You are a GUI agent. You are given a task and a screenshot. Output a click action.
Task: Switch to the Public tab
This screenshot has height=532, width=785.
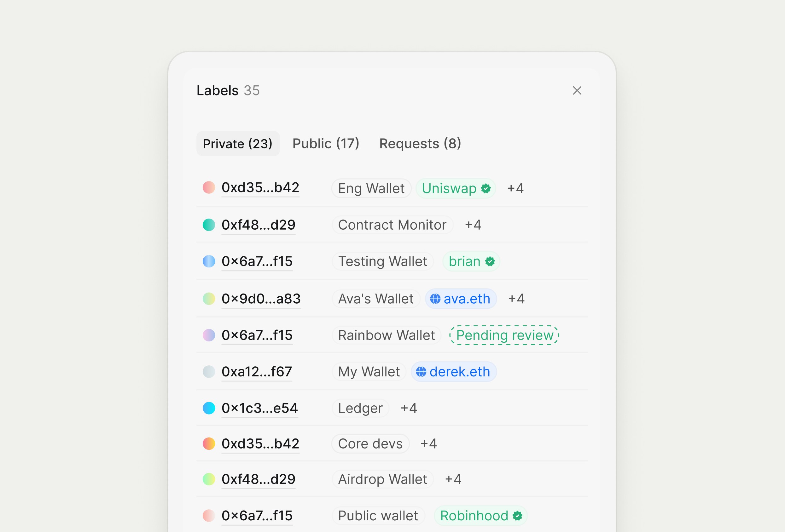pyautogui.click(x=325, y=143)
